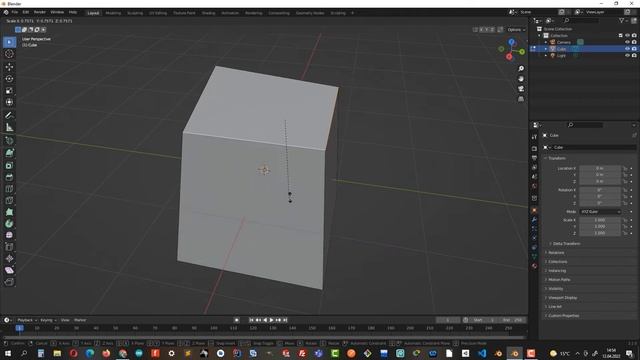This screenshot has height=360, width=640.
Task: Click the Location X value field
Action: pyautogui.click(x=600, y=168)
